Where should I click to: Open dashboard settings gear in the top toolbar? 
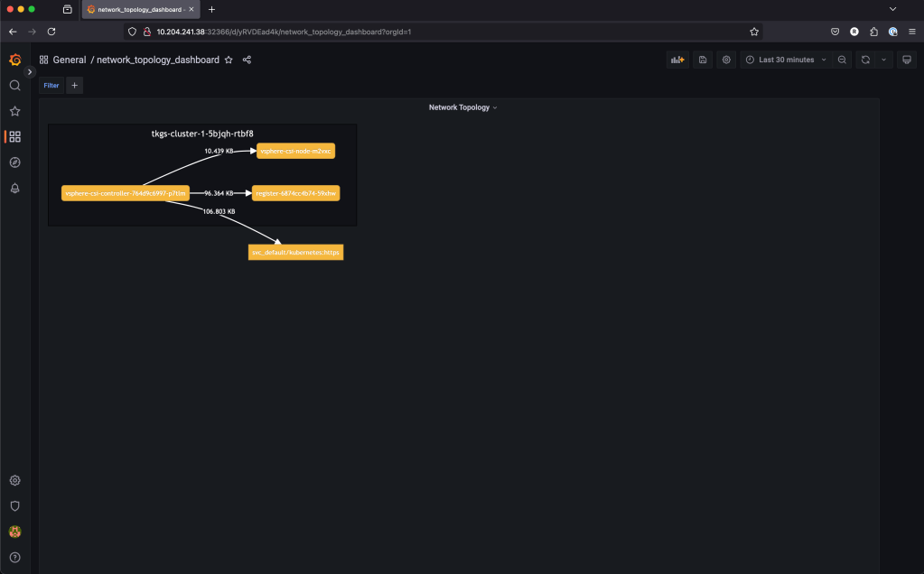tap(726, 60)
